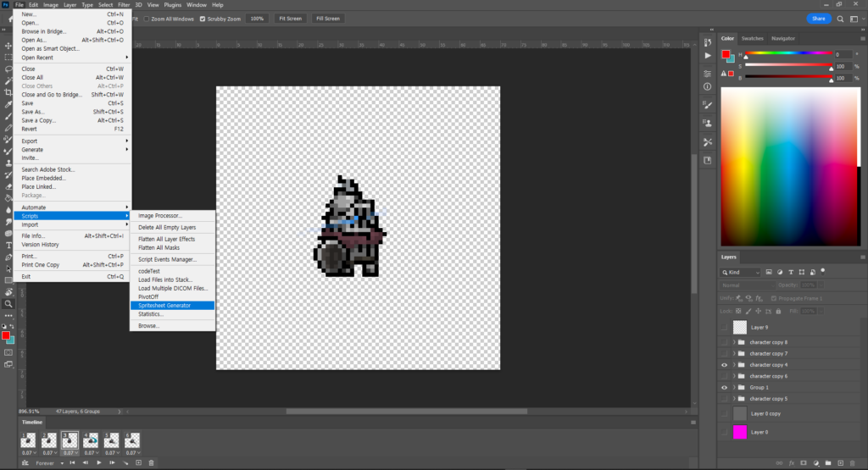Toggle Propagate Frame 1 checkbox
This screenshot has height=470, width=868.
tap(774, 299)
